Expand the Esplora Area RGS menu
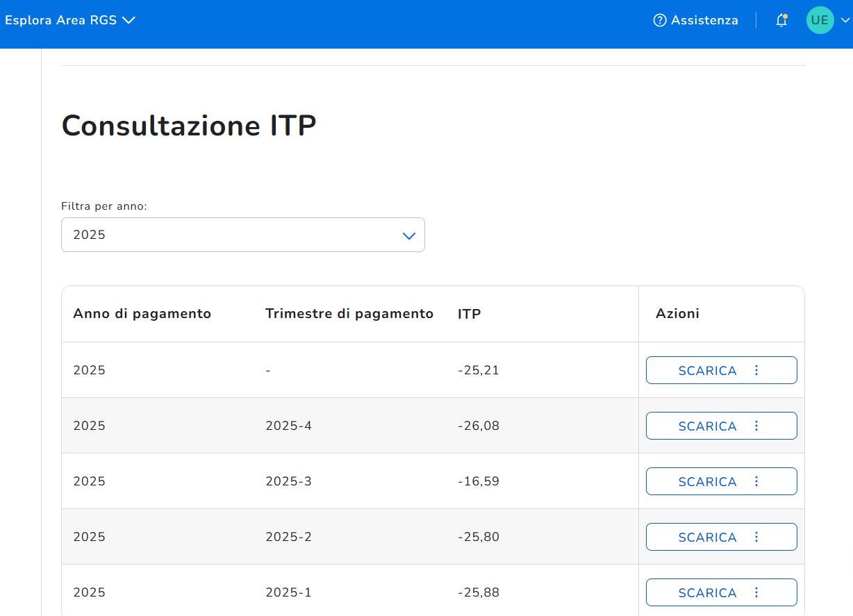This screenshot has height=616, width=853. [69, 20]
